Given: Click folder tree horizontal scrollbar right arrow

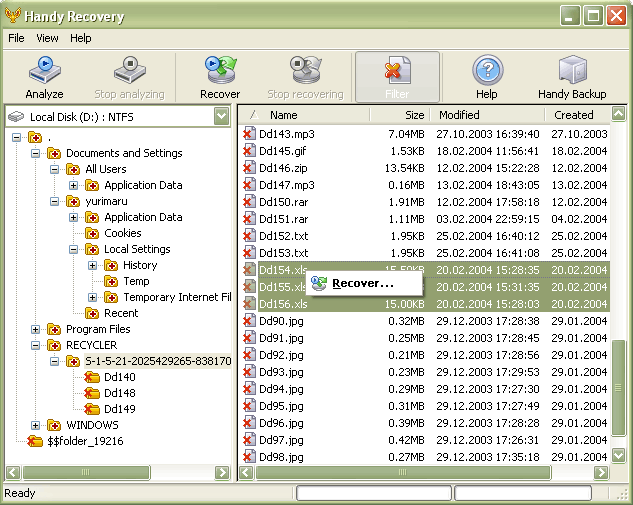Looking at the screenshot, I should click(222, 472).
